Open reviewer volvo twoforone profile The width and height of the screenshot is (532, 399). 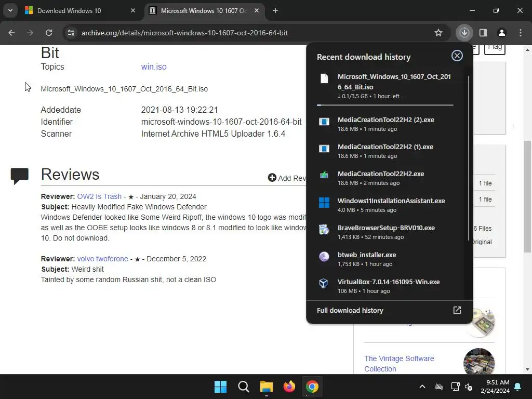(x=102, y=259)
